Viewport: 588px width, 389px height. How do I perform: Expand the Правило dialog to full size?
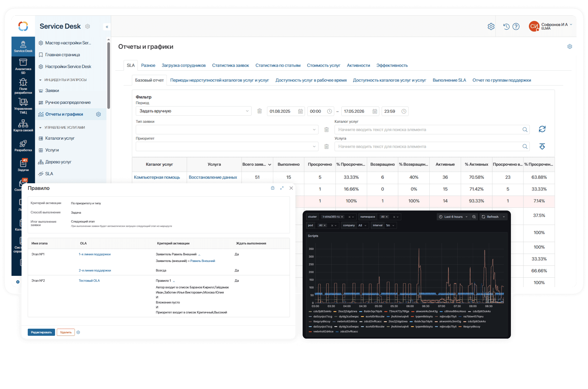[x=282, y=188]
